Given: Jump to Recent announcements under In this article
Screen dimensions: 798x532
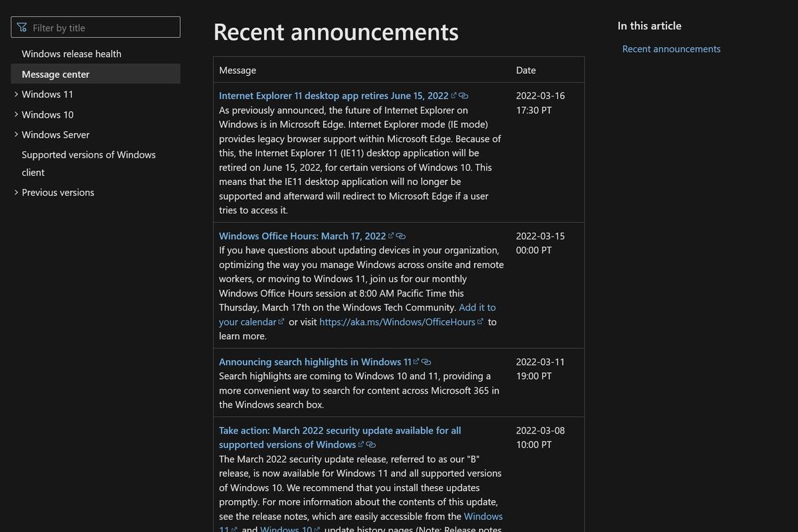Looking at the screenshot, I should coord(672,49).
